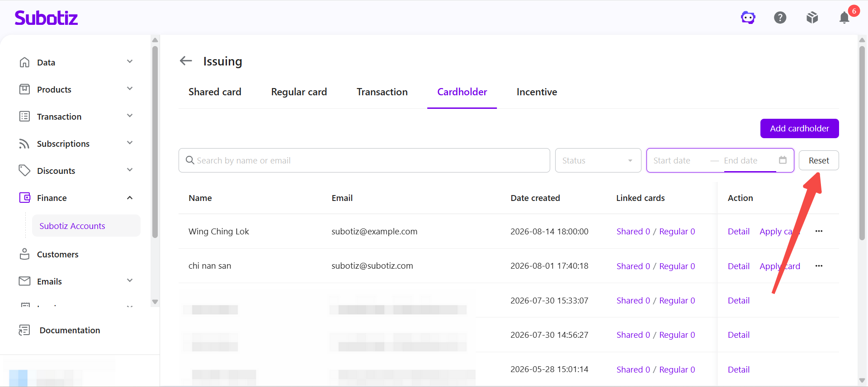Open Detail for 2026-07-30 15:33:07 row
868x387 pixels.
739,301
